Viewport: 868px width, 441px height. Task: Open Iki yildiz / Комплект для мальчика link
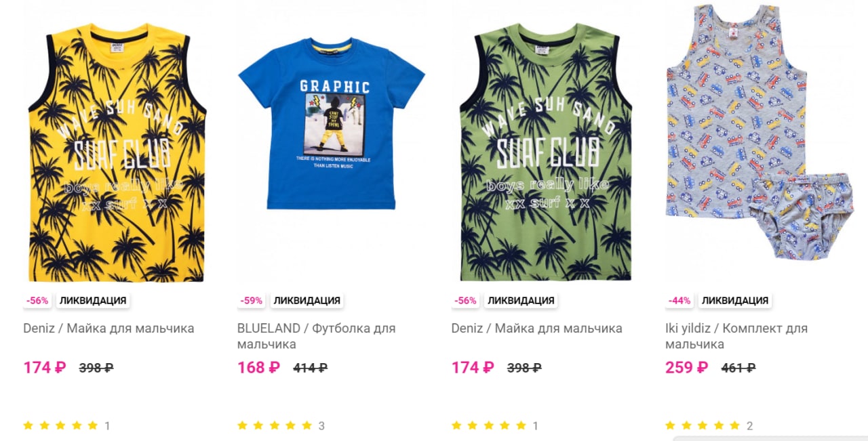click(736, 336)
